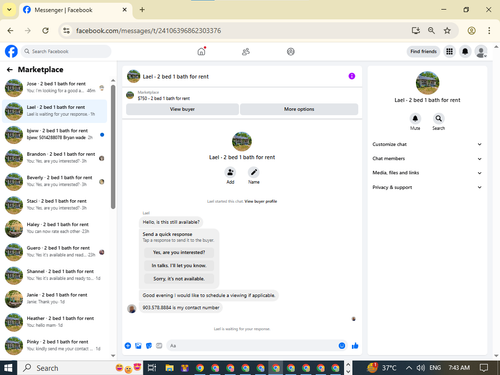
Task: Open the Home feed icon
Action: pyautogui.click(x=201, y=51)
